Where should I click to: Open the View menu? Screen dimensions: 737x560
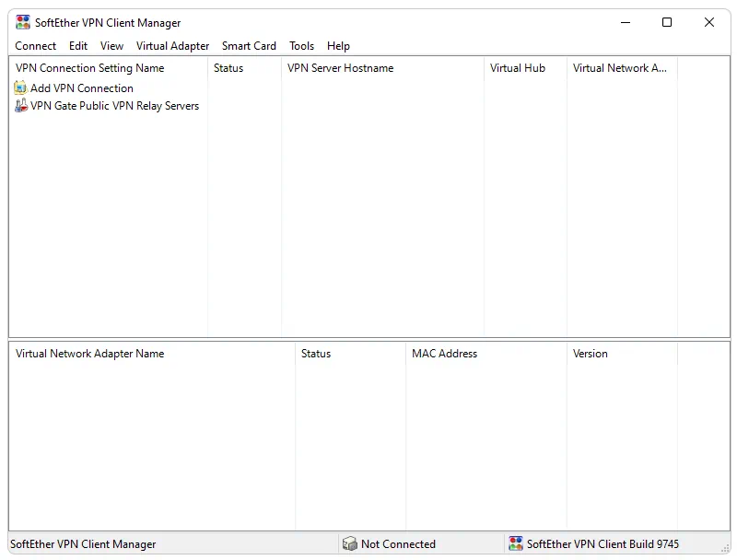(x=111, y=45)
